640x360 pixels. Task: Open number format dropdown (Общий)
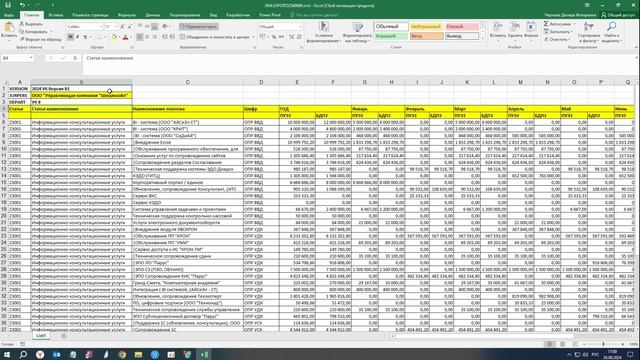pyautogui.click(x=300, y=27)
